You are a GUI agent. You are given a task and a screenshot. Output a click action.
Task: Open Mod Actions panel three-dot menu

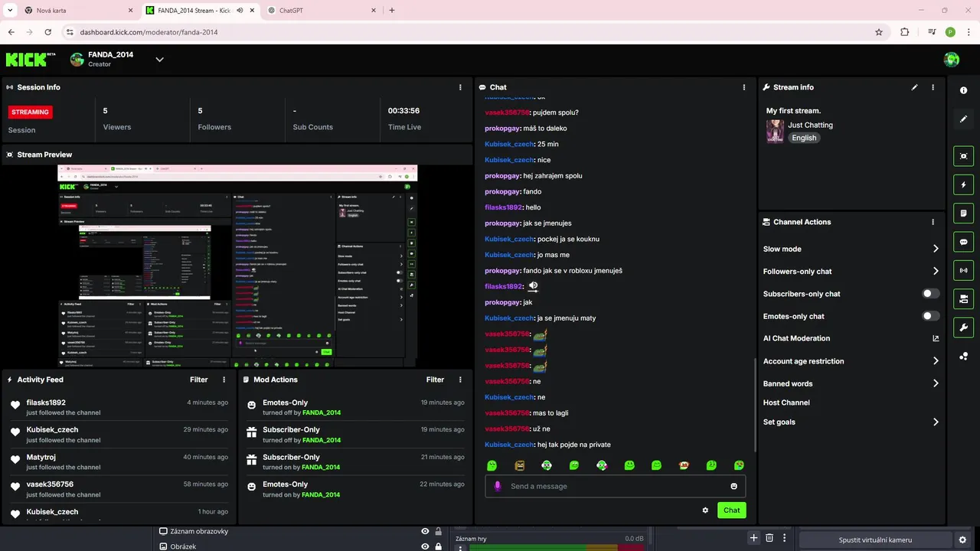tap(459, 380)
